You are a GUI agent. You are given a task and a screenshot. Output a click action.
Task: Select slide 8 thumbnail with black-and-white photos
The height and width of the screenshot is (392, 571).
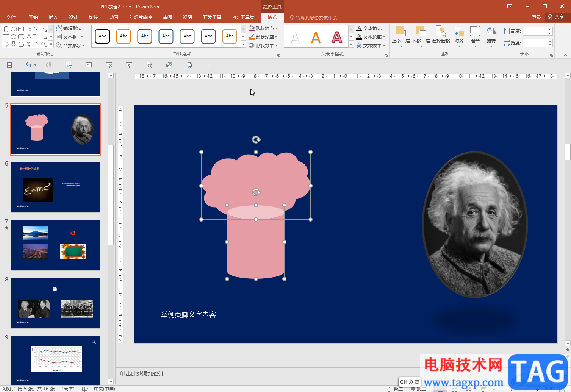[x=56, y=303]
